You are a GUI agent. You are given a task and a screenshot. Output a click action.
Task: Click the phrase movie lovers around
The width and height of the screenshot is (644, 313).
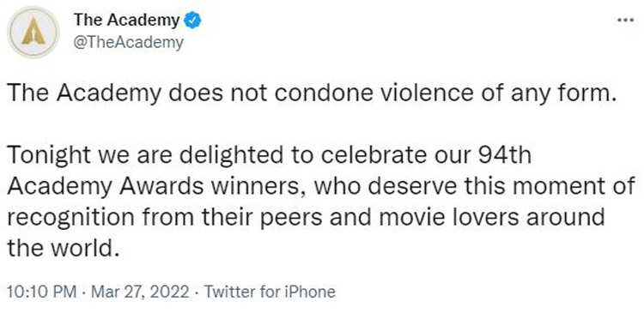(492, 218)
